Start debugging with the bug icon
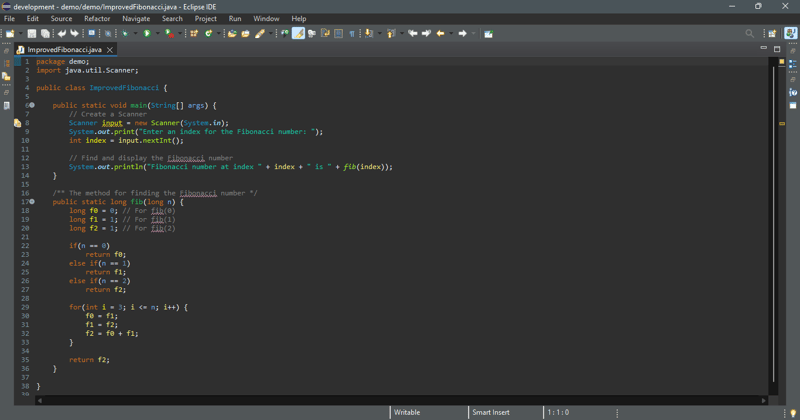Viewport: 800px width, 420px height. (125, 34)
